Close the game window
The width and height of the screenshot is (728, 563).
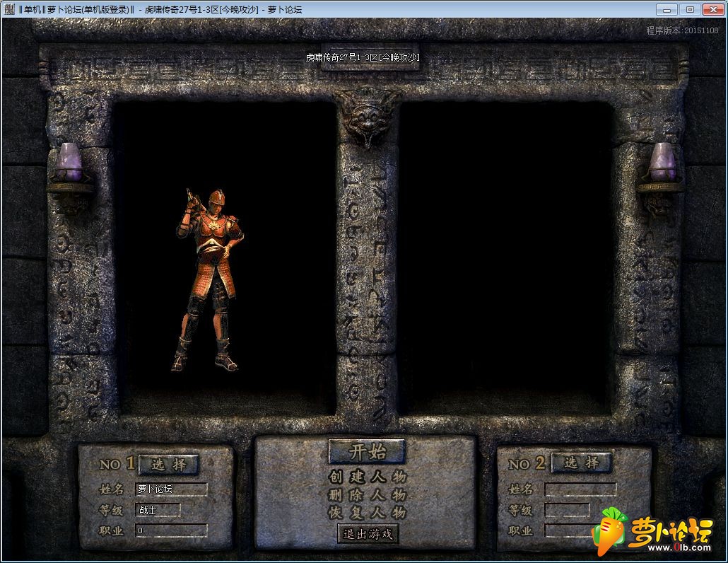713,9
